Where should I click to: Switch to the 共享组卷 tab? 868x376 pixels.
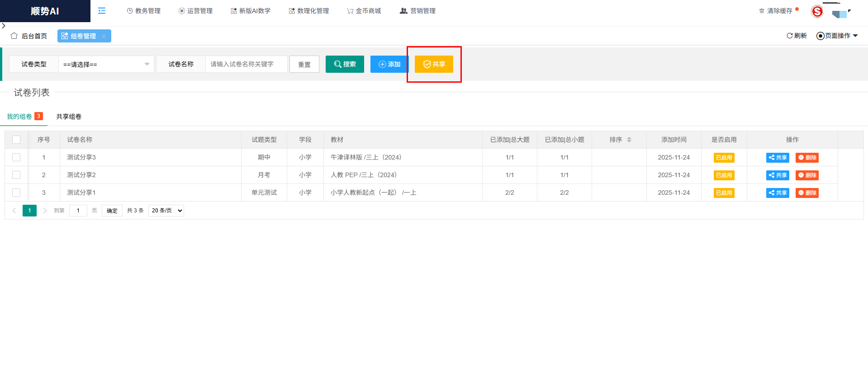coord(69,117)
